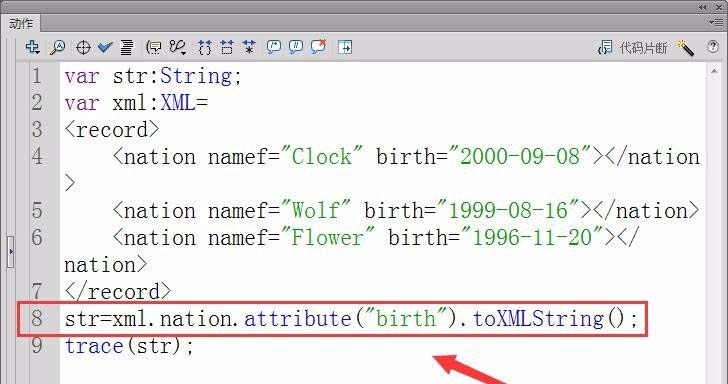Toggle Script Assist magic wand
Viewport: 728px width, 384px height.
pyautogui.click(x=685, y=47)
